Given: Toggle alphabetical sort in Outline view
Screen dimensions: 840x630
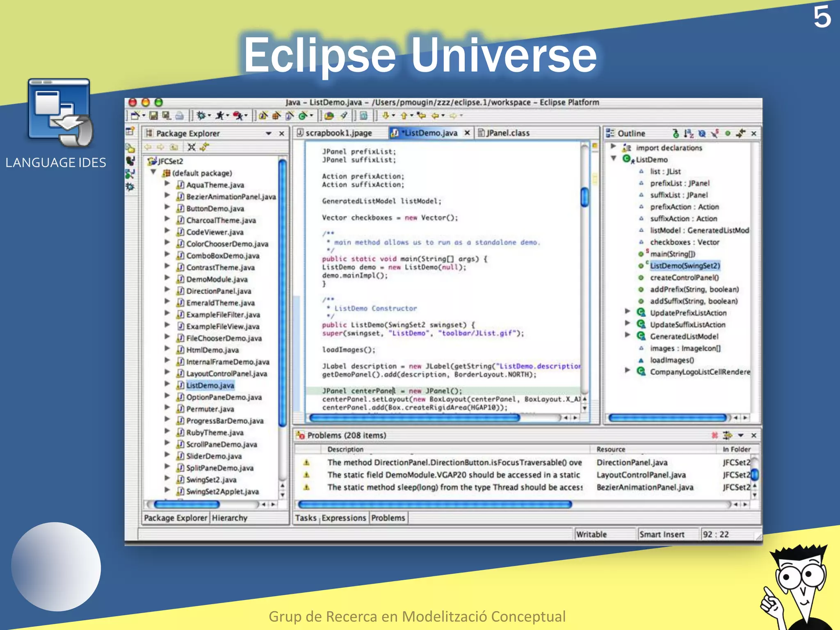Looking at the screenshot, I should coord(688,134).
